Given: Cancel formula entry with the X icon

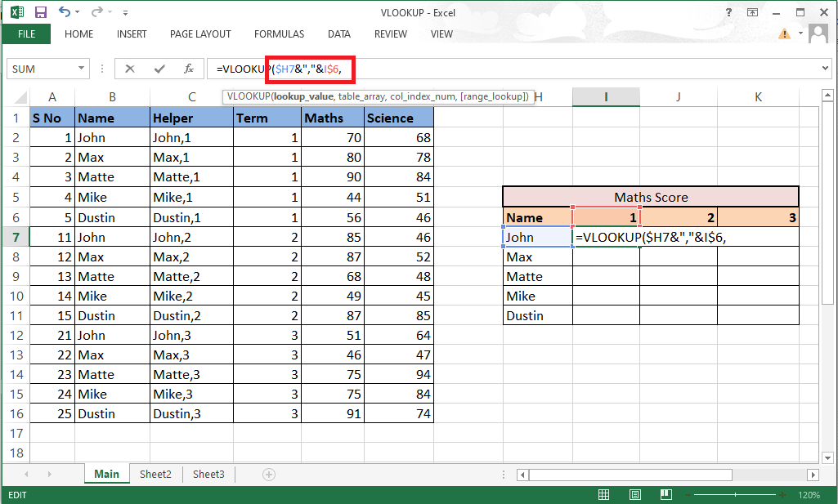Looking at the screenshot, I should pos(131,69).
